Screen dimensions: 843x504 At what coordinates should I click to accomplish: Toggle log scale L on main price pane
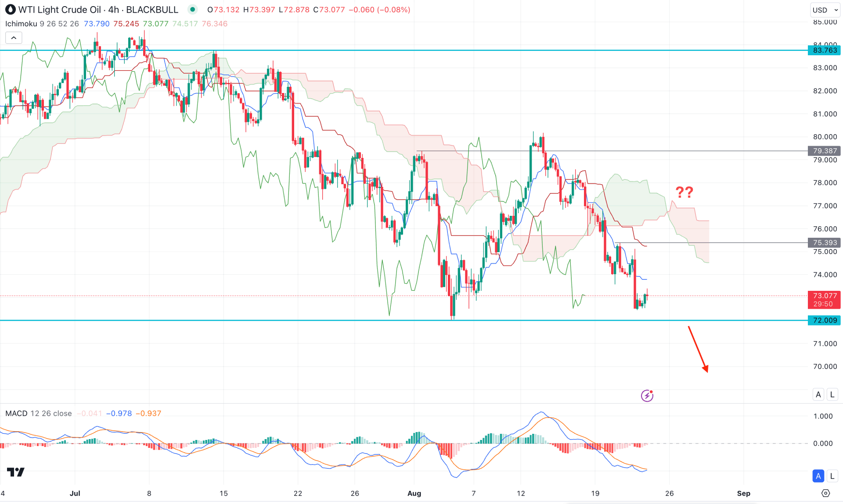(x=832, y=394)
